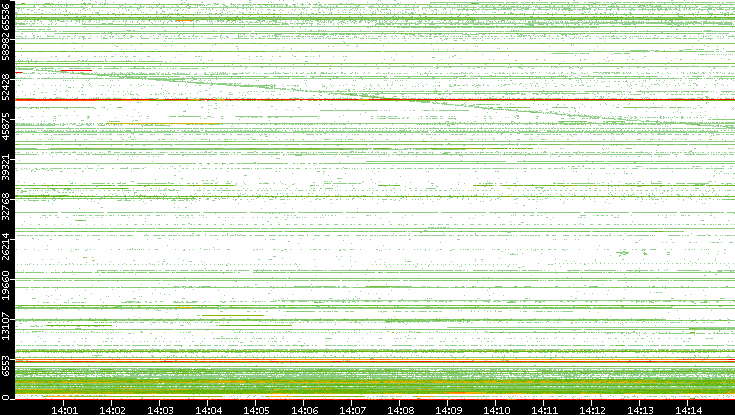Image resolution: width=735 pixels, height=415 pixels.
Task: Click the 0 label at axis origin
Action: 7,397
